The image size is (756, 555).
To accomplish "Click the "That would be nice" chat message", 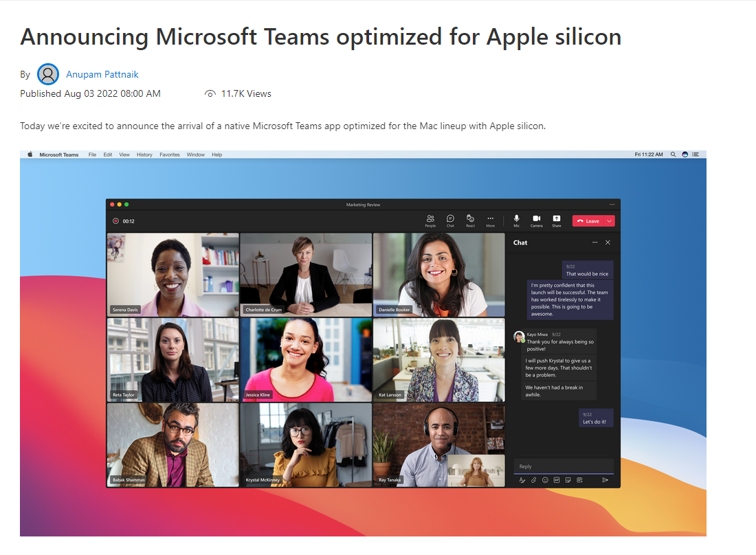I will click(x=587, y=270).
